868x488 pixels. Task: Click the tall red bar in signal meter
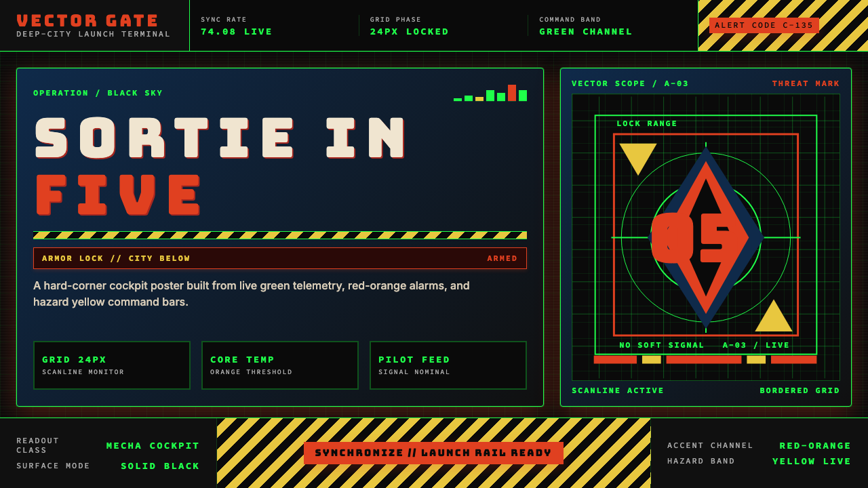pyautogui.click(x=512, y=93)
